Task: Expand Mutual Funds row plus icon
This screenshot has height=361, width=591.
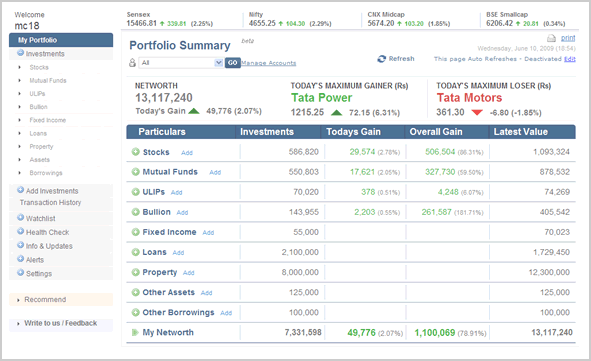Action: [136, 172]
